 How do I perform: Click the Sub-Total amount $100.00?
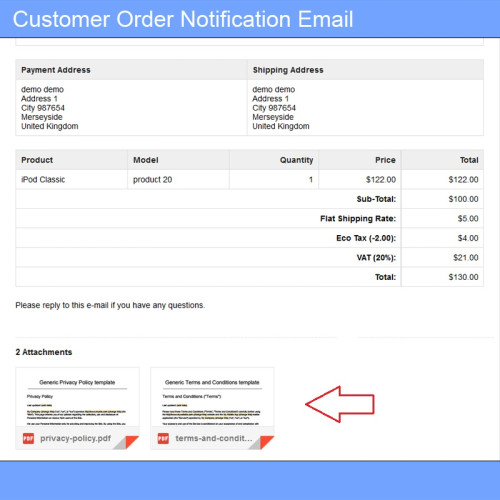[x=463, y=199]
